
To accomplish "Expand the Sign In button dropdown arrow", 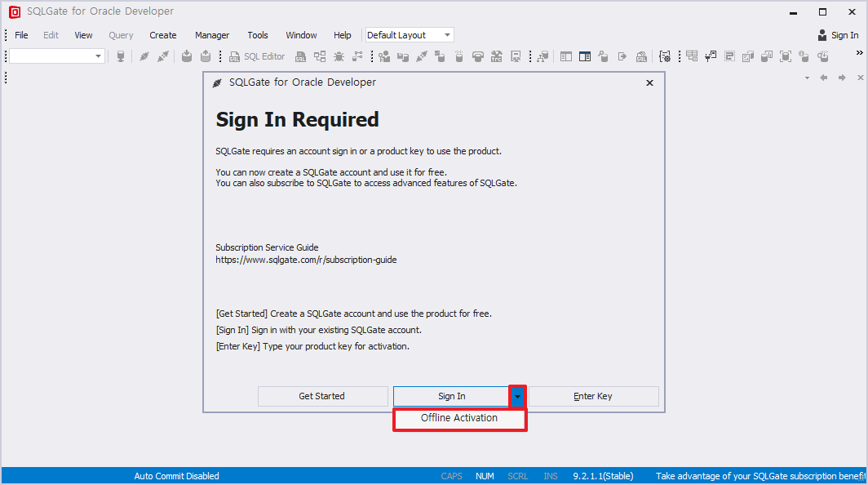I will pos(517,396).
